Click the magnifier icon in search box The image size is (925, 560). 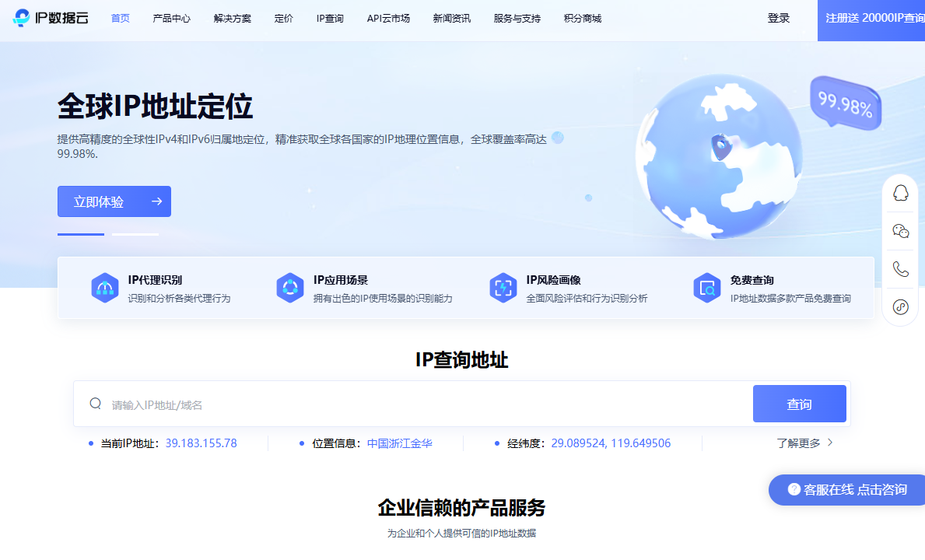click(95, 403)
